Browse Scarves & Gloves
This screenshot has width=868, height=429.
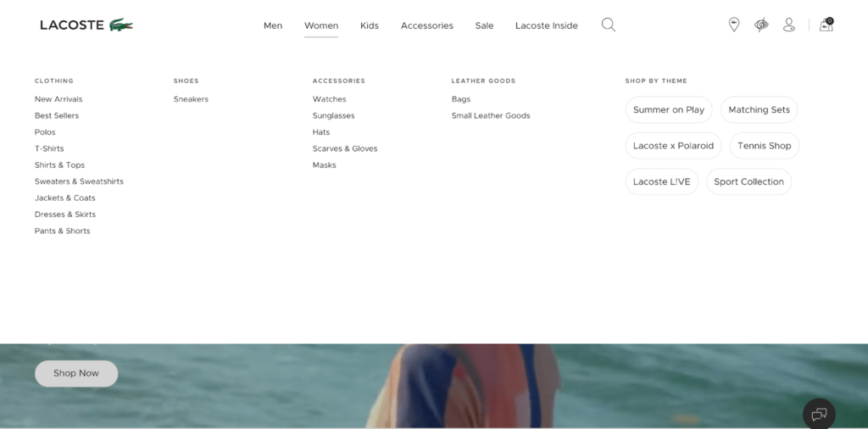[x=345, y=148]
